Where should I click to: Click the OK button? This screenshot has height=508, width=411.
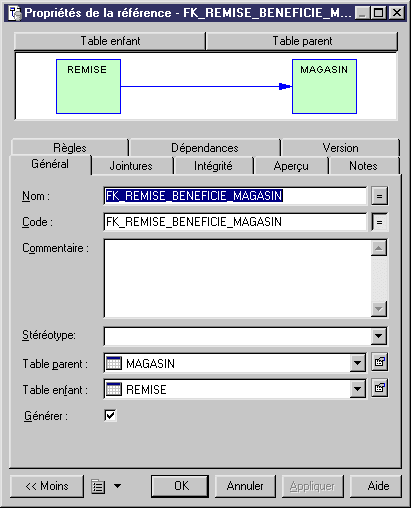pyautogui.click(x=180, y=486)
